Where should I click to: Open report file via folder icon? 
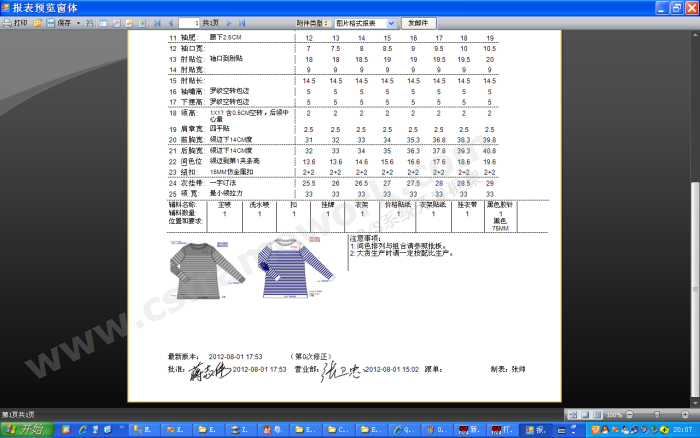[38, 21]
